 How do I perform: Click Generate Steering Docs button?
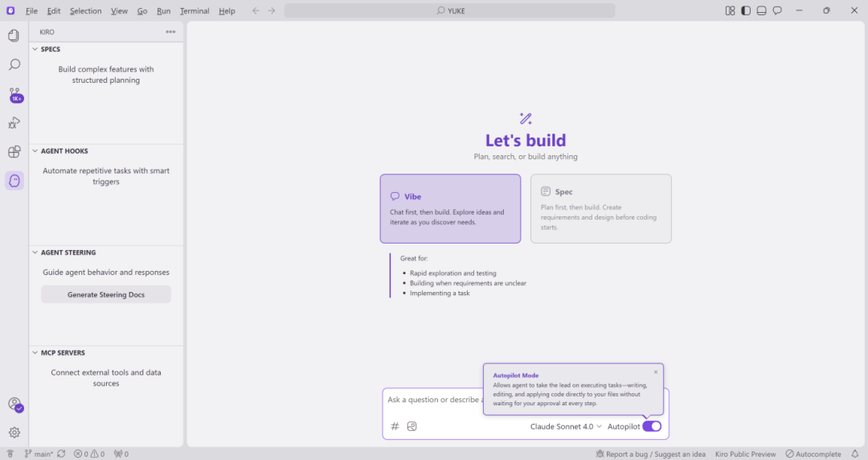click(106, 294)
